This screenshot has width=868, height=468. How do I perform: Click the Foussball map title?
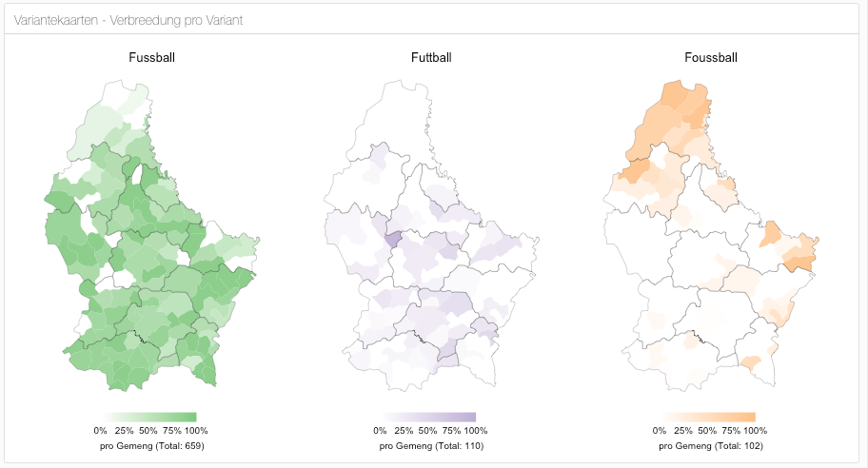[710, 57]
